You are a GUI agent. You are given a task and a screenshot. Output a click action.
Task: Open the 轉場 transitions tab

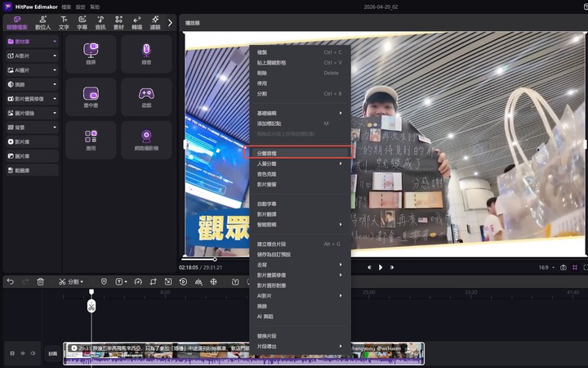click(137, 23)
